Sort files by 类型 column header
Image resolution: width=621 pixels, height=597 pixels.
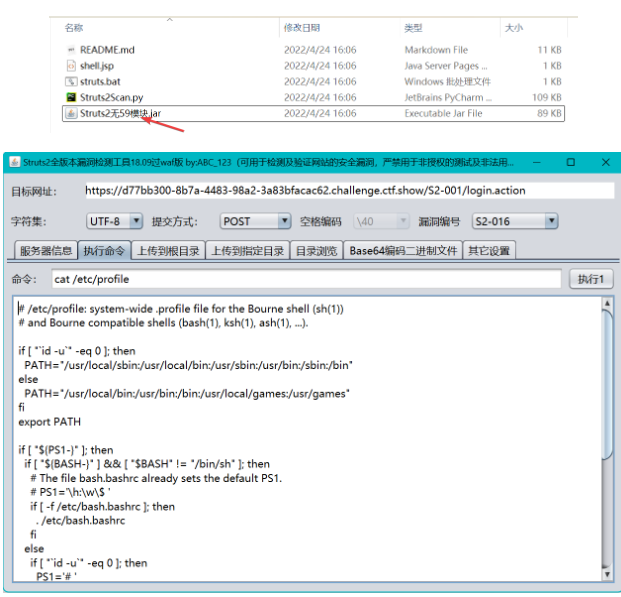tap(413, 28)
